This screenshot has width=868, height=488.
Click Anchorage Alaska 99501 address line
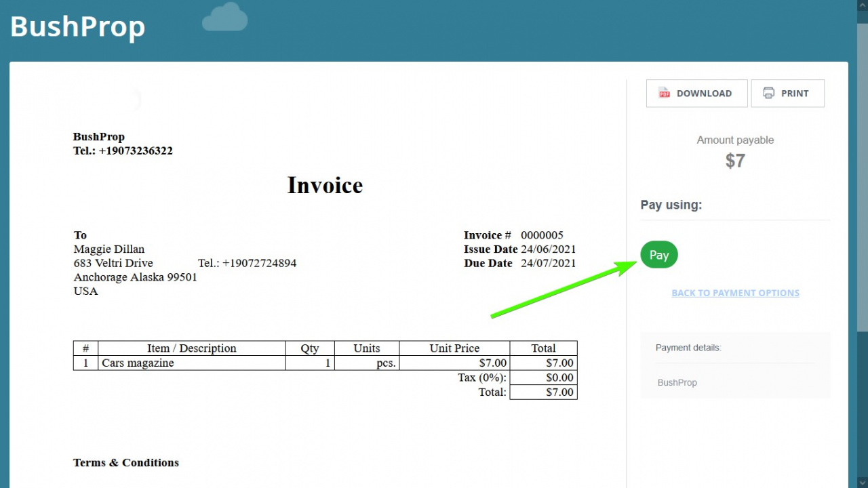coord(135,277)
